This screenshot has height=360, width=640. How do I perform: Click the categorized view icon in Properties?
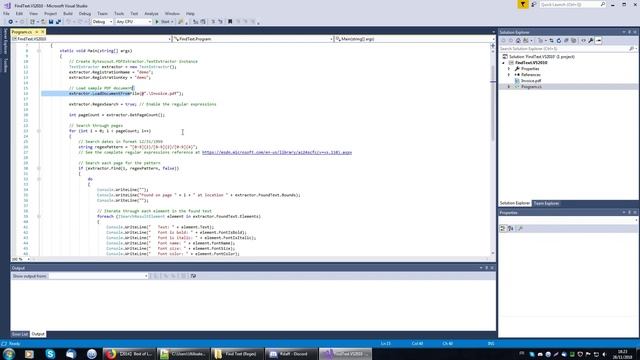tap(502, 229)
